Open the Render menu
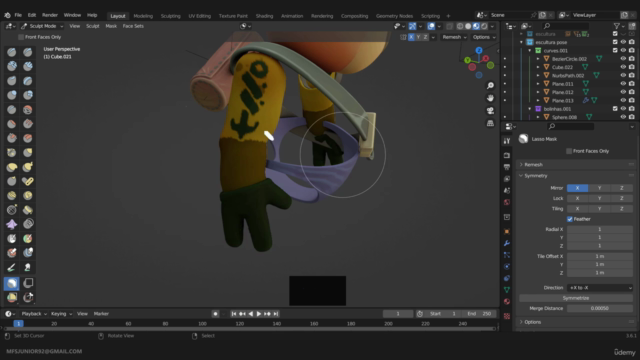 [x=50, y=15]
